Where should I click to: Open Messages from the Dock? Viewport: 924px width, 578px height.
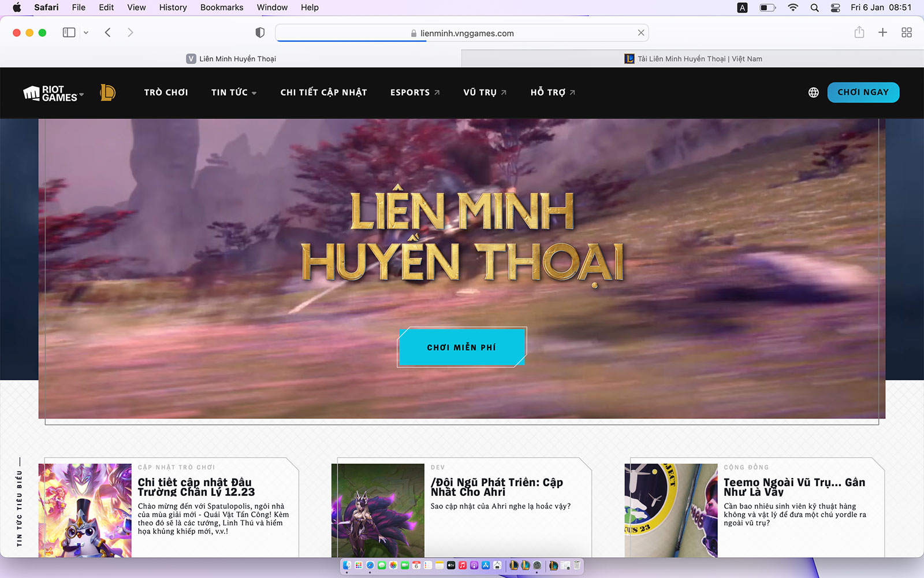[x=382, y=565]
